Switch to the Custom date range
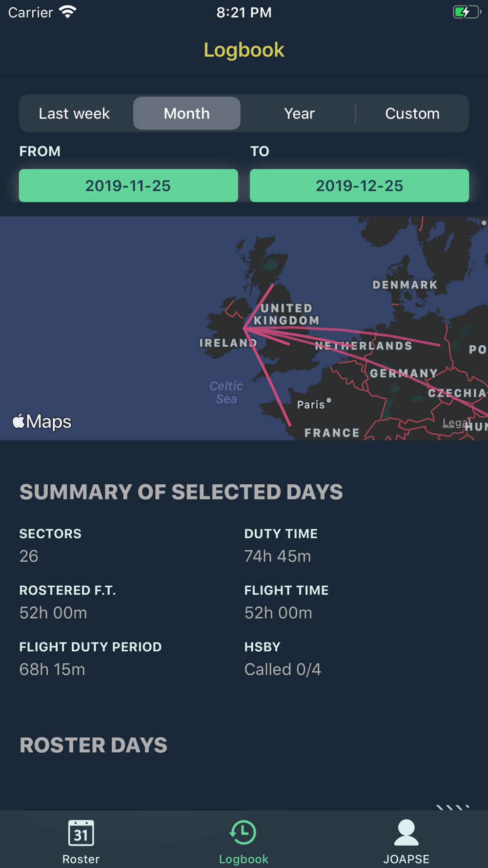Viewport: 488px width, 868px height. (412, 113)
